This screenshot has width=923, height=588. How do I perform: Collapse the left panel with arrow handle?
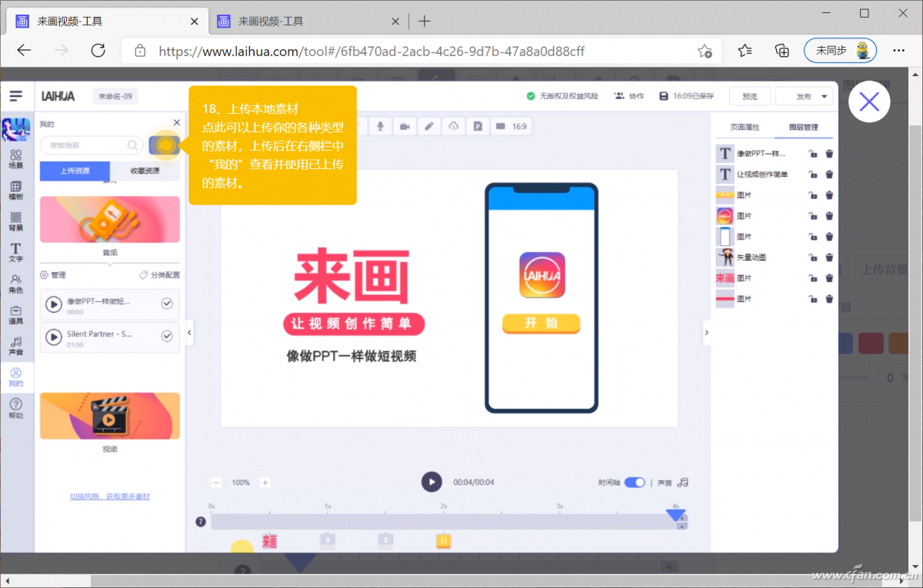tap(189, 332)
